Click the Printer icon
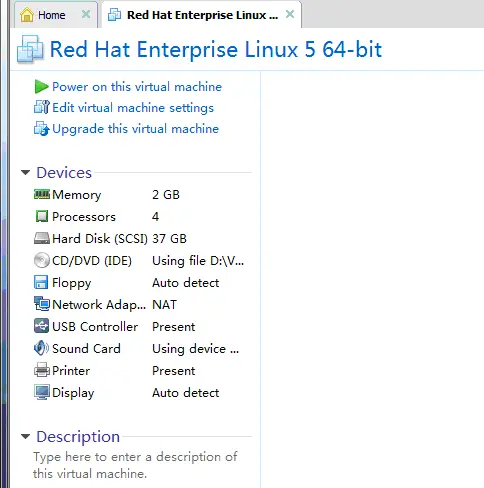Screen dimensions: 484x488 click(42, 370)
